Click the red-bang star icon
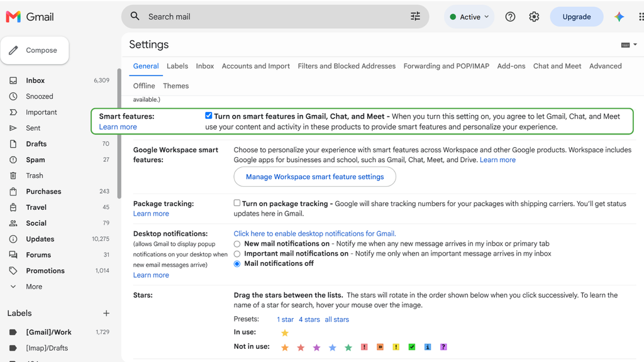 pos(364,347)
